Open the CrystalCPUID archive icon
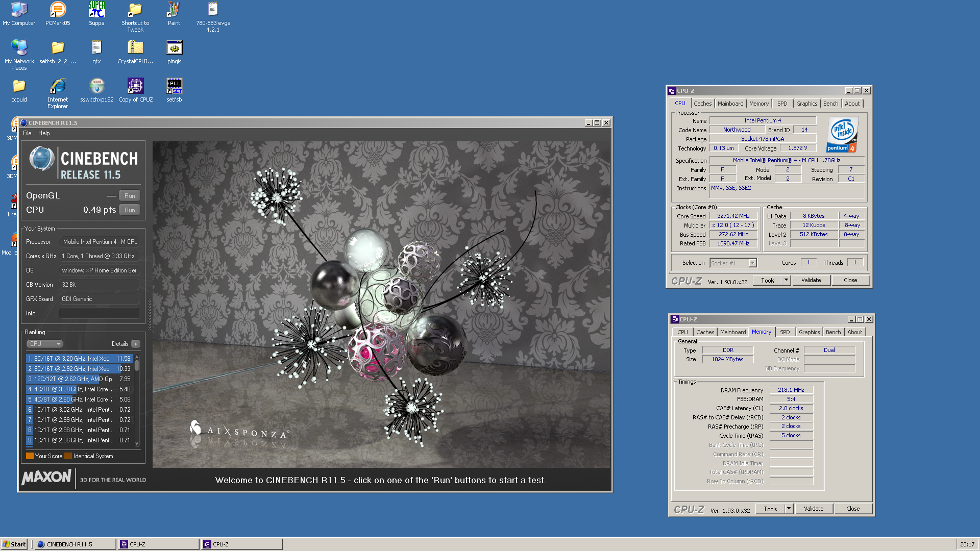 135,52
